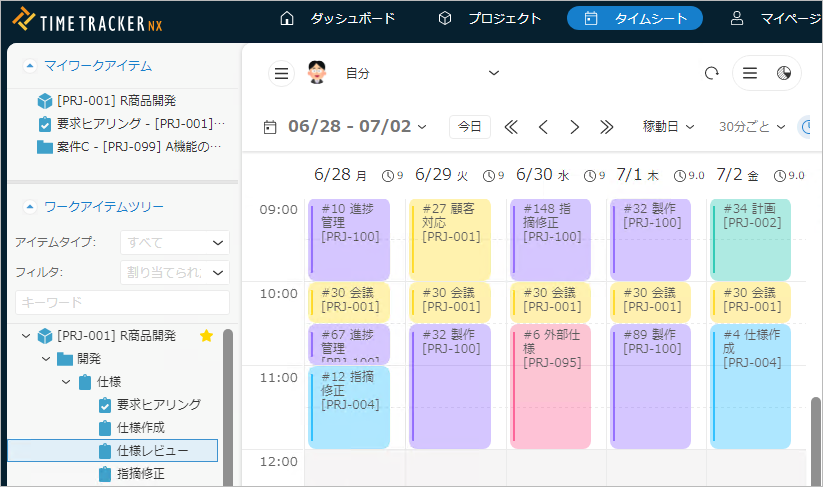The image size is (823, 487).
Task: Click the refresh icon in the timesheet toolbar
Action: (x=712, y=73)
